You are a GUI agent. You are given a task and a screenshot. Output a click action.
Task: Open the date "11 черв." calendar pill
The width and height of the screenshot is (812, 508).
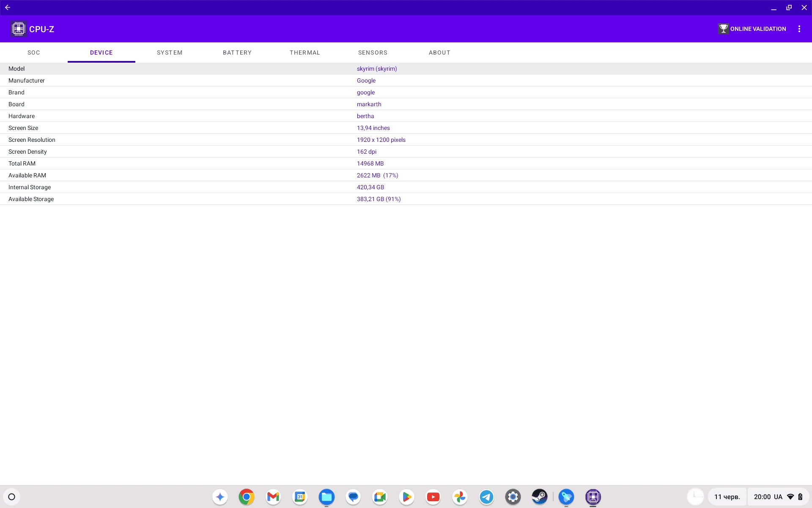(727, 497)
